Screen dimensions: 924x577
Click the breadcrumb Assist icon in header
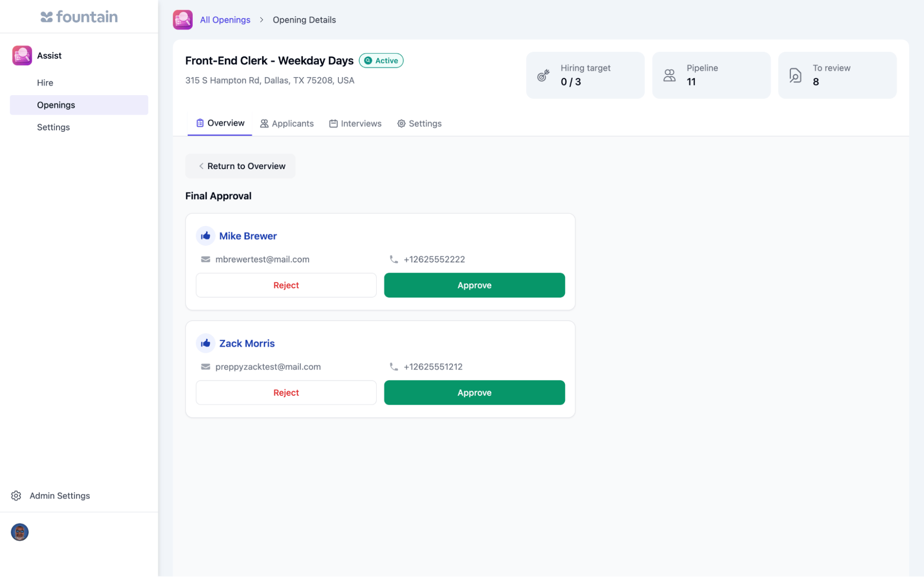click(183, 20)
